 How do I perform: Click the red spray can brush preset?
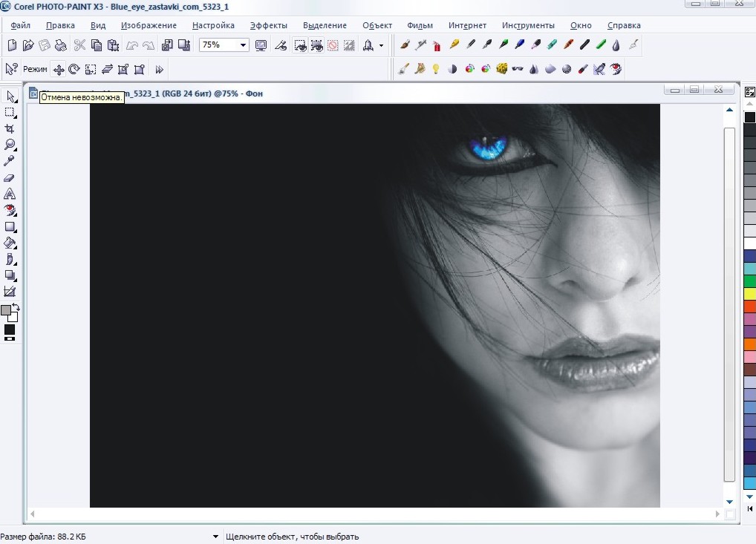[x=437, y=45]
